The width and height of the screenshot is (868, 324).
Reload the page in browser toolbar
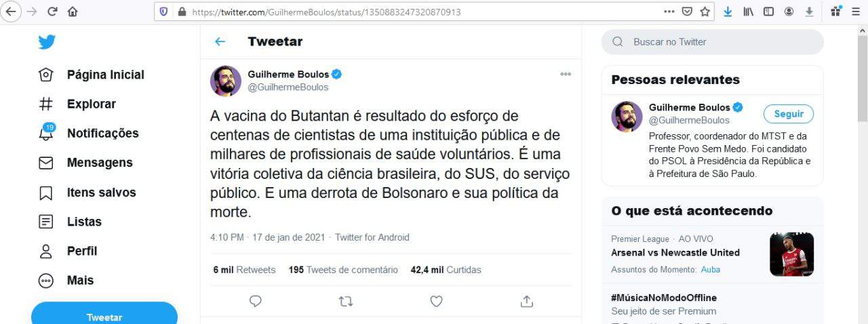pos(52,12)
